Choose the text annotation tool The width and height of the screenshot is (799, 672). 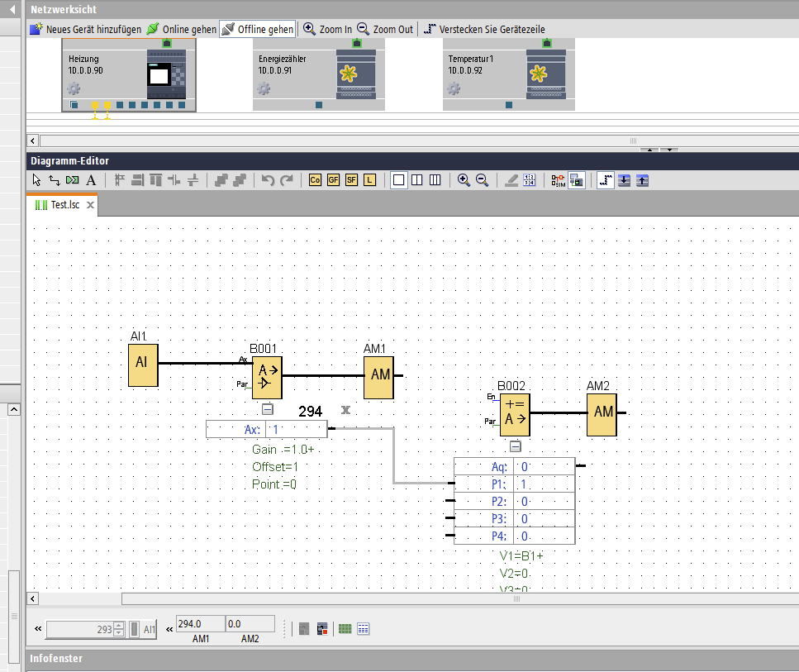[x=91, y=180]
